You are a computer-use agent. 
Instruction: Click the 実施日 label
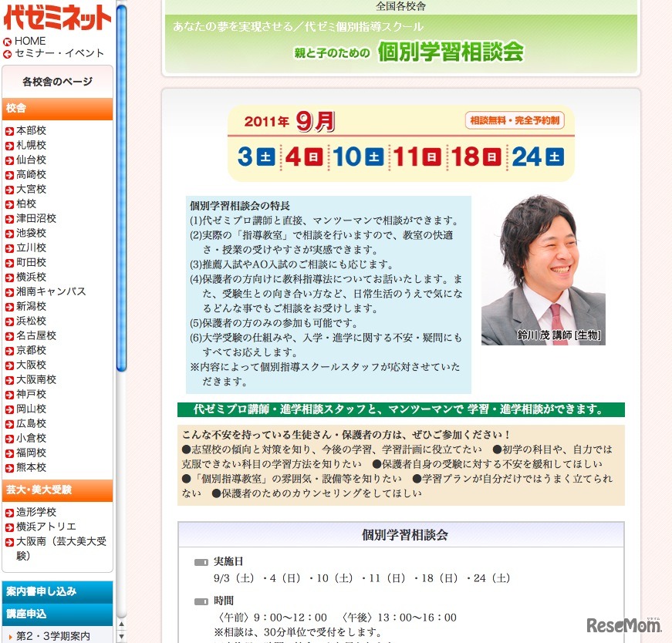[228, 561]
